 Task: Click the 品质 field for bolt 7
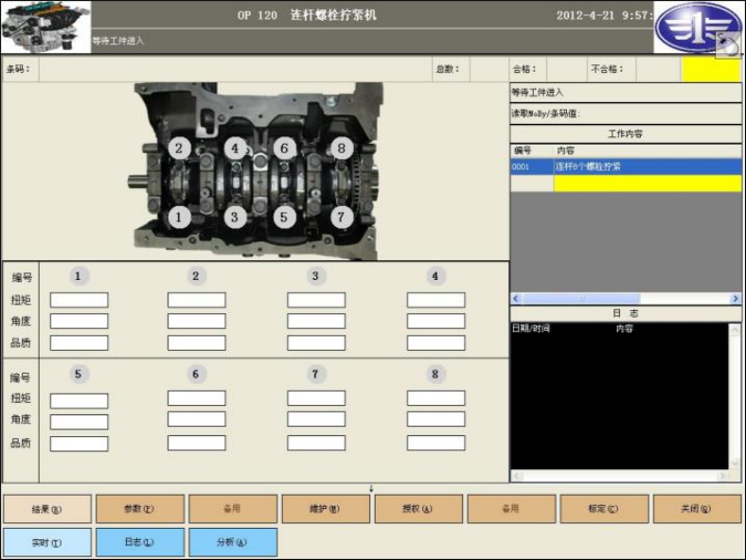[x=316, y=443]
